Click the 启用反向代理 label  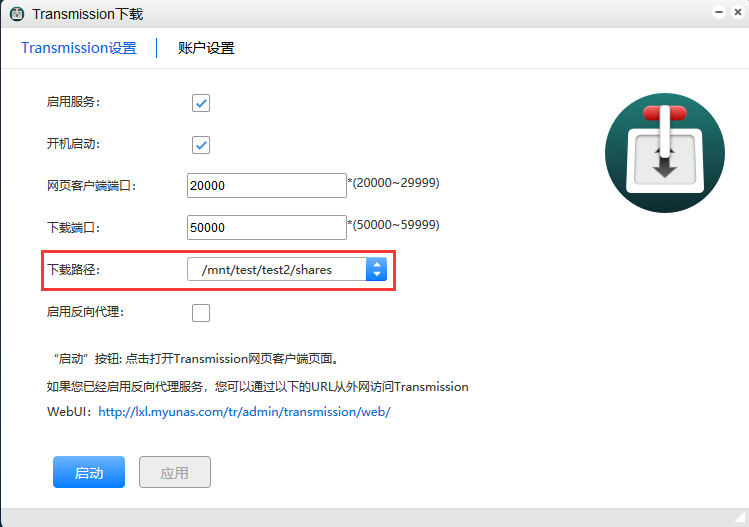(86, 312)
